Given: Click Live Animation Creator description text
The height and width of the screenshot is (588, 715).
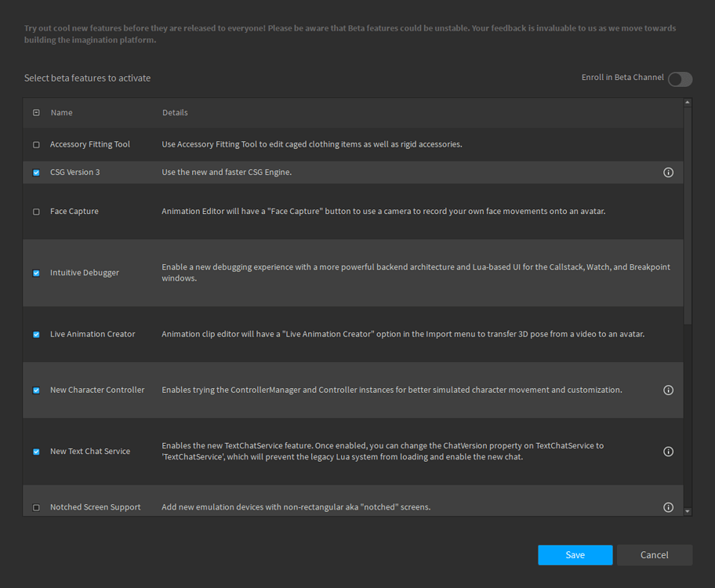Looking at the screenshot, I should tap(403, 334).
